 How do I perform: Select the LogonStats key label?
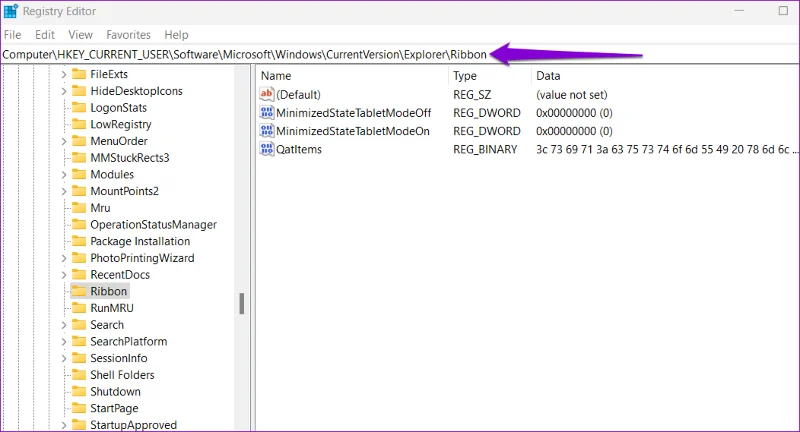118,108
